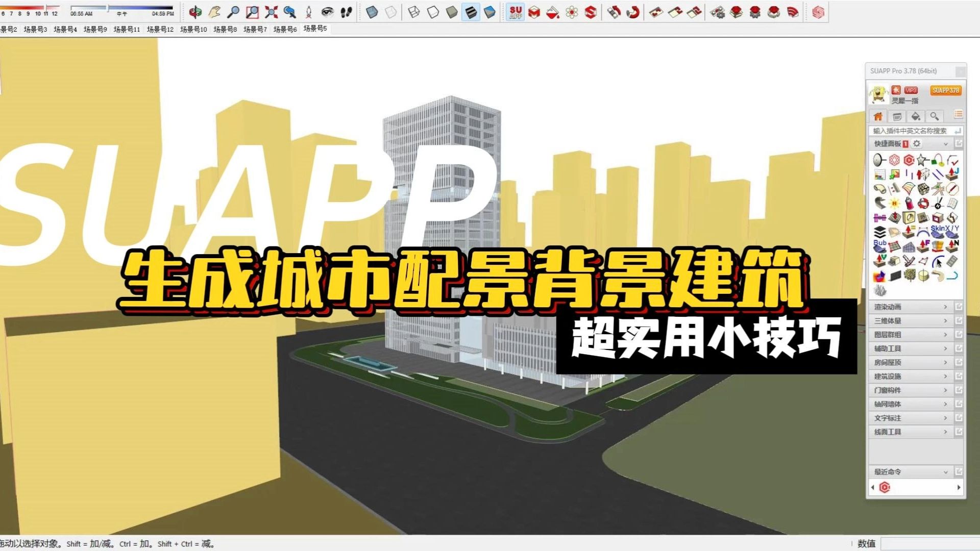
Task: Expand the 文字标注 category
Action: pyautogui.click(x=911, y=418)
